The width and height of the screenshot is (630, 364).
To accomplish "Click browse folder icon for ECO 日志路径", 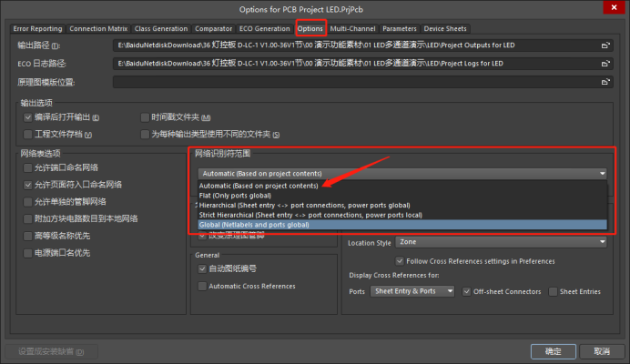I will [x=605, y=63].
